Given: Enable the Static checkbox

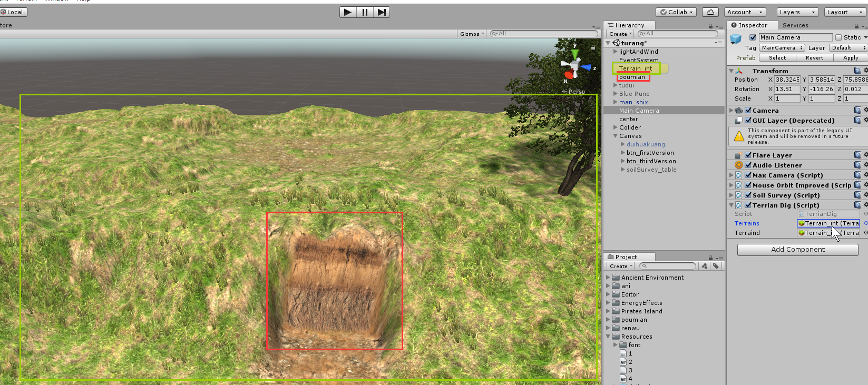Looking at the screenshot, I should tap(838, 37).
